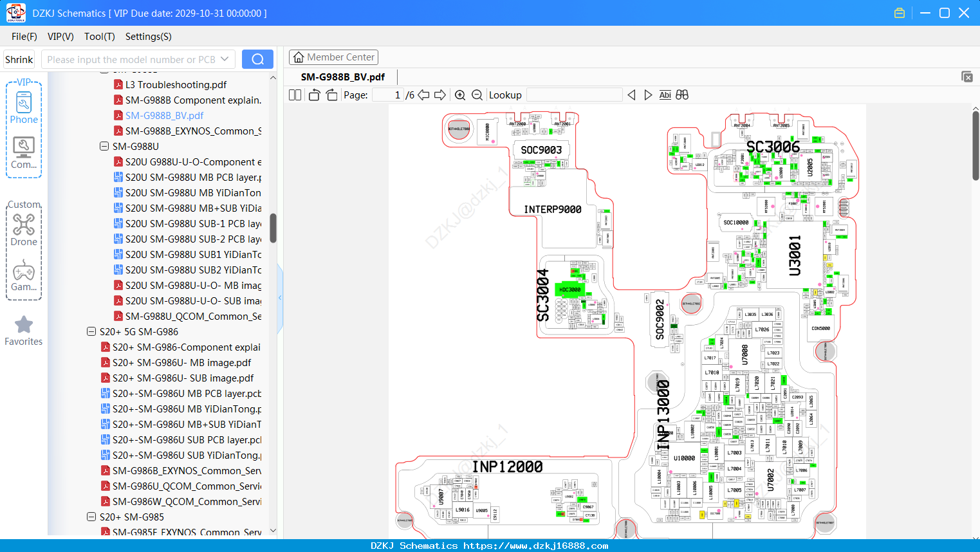980x552 pixels.
Task: Find next lookup result
Action: click(648, 95)
